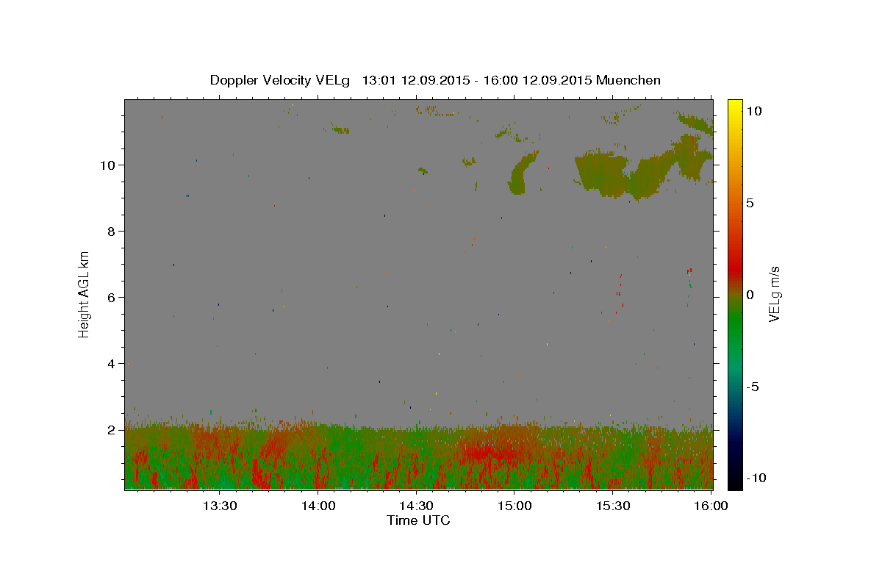This screenshot has width=882, height=588.
Task: Click the colorbar tick label 10
Action: point(753,110)
